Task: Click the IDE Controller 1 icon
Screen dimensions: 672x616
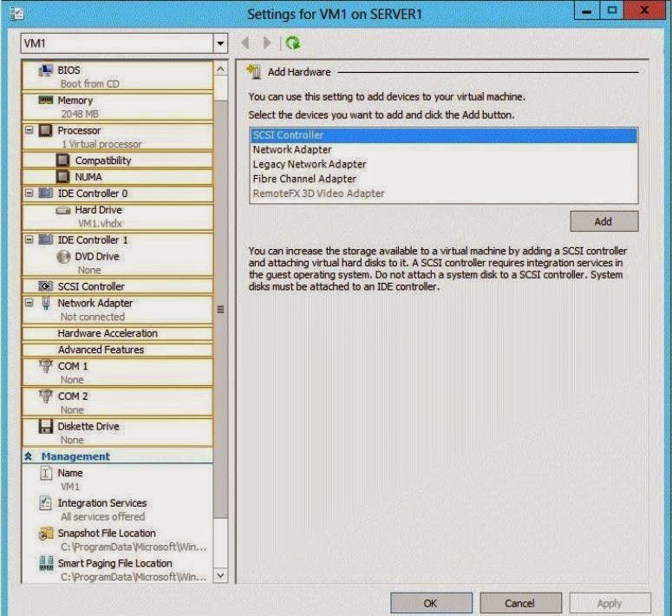Action: 45,239
